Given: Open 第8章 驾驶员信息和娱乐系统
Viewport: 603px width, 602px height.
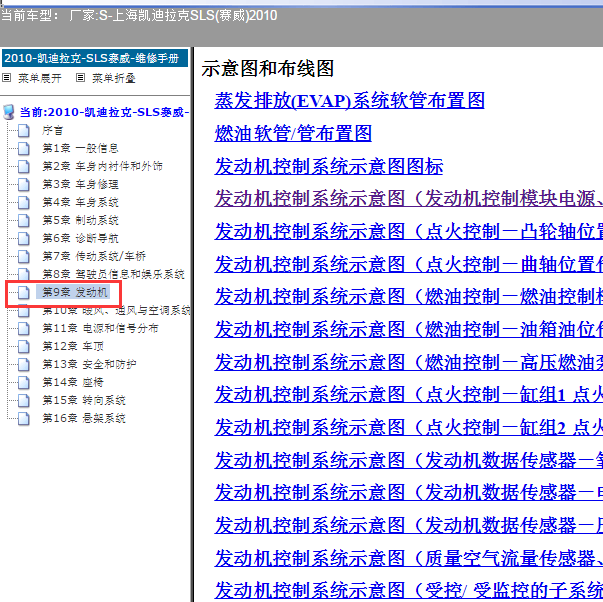Looking at the screenshot, I should click(113, 274).
